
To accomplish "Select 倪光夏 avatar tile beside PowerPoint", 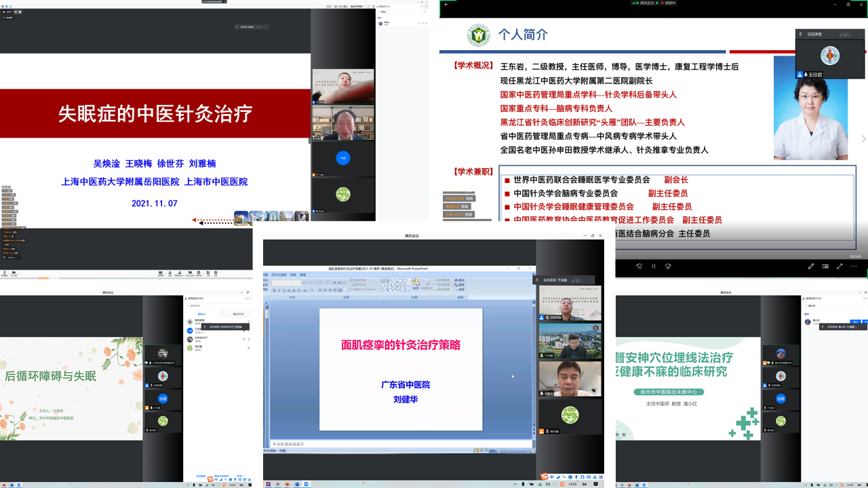I will coord(570,415).
